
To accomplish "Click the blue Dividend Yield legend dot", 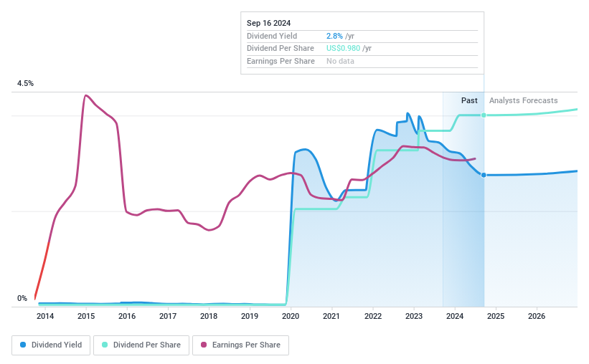I will click(x=23, y=345).
